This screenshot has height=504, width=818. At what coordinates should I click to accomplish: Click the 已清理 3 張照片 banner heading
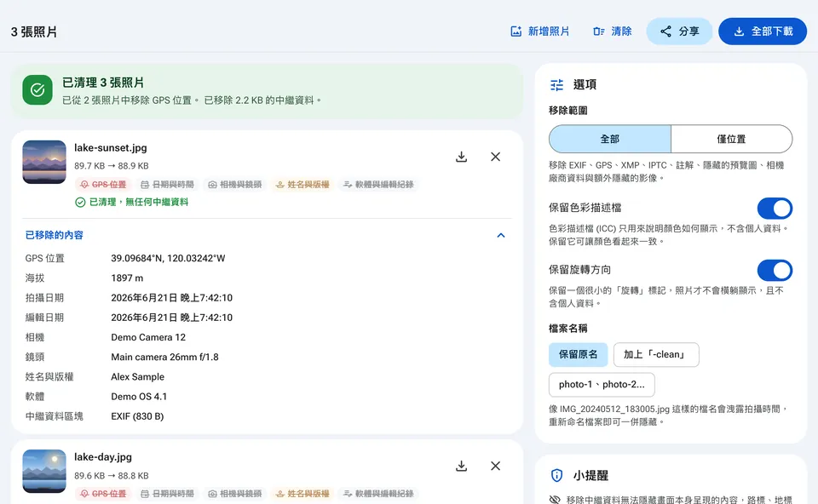click(103, 83)
